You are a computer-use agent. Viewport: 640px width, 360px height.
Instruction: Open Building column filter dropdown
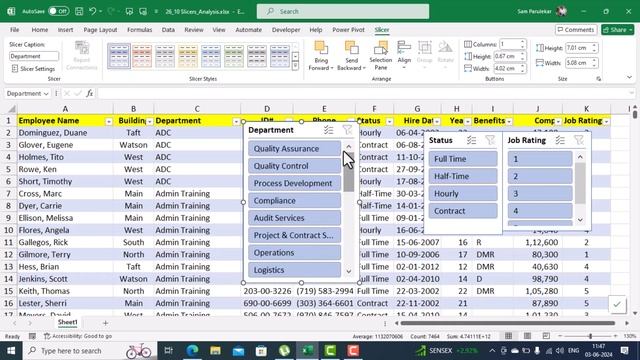click(x=149, y=122)
